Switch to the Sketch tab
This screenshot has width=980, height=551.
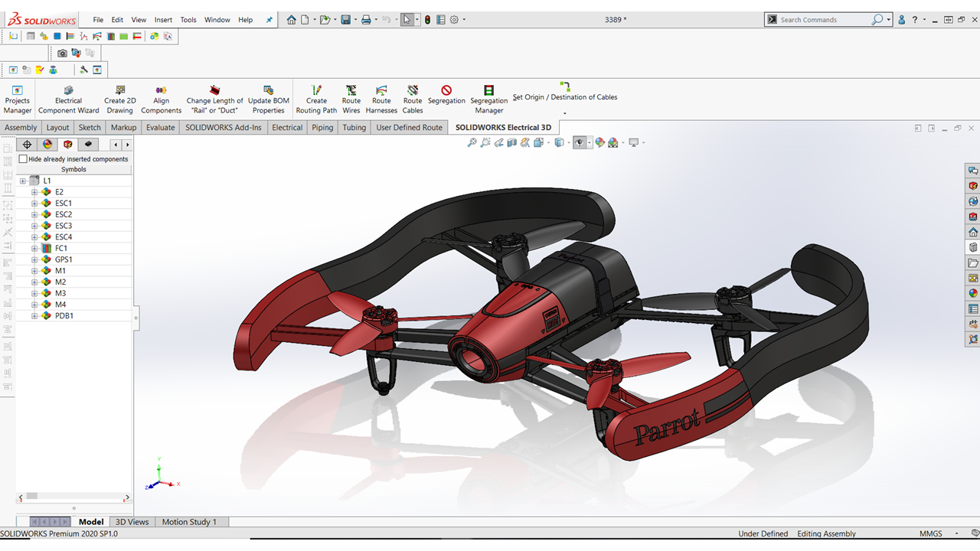90,128
